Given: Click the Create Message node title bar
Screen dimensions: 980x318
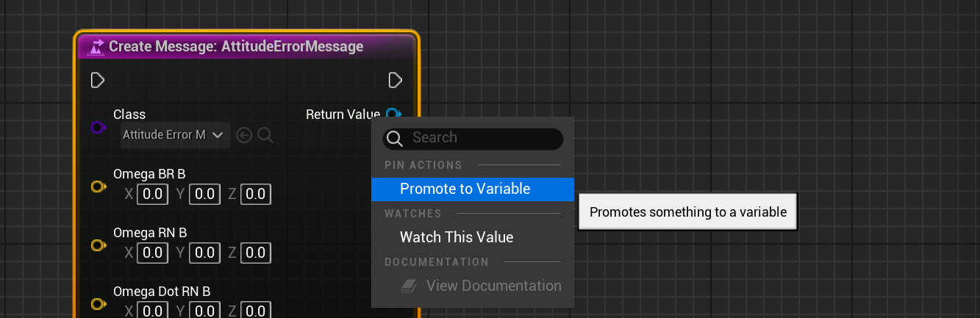Looking at the screenshot, I should (x=235, y=47).
